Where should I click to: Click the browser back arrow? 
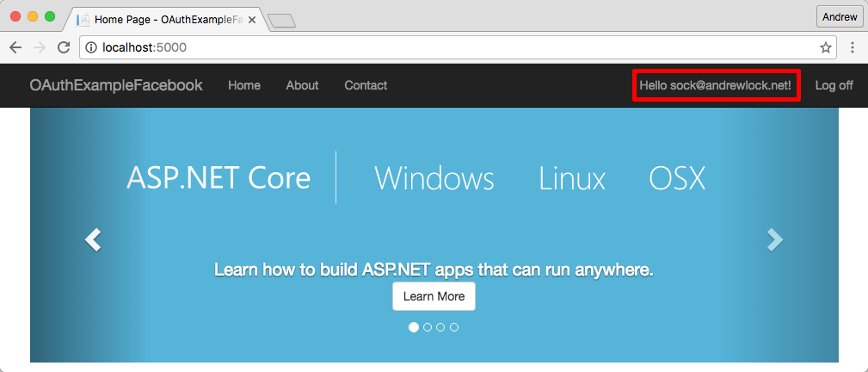click(x=15, y=47)
